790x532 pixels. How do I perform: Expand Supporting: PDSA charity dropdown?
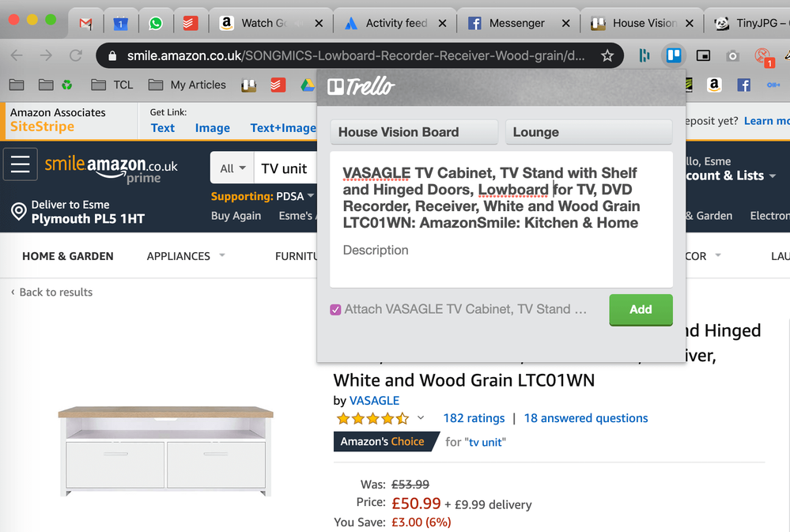click(262, 196)
